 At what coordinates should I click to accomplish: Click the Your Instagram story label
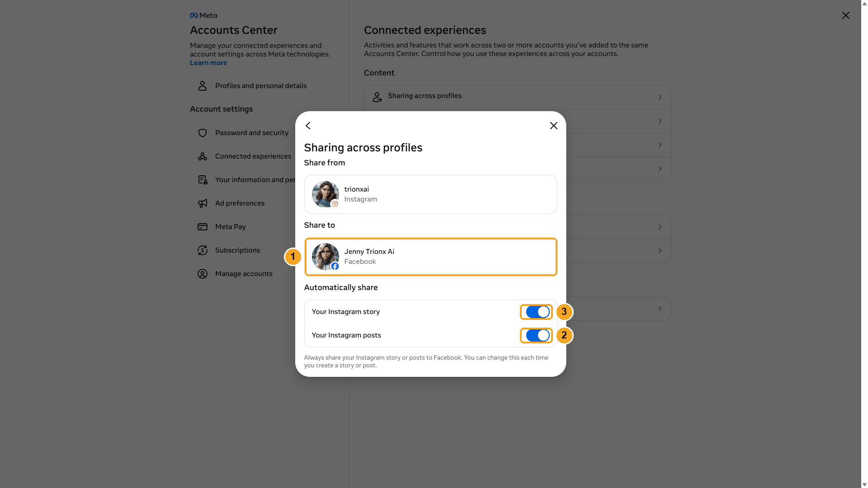346,312
